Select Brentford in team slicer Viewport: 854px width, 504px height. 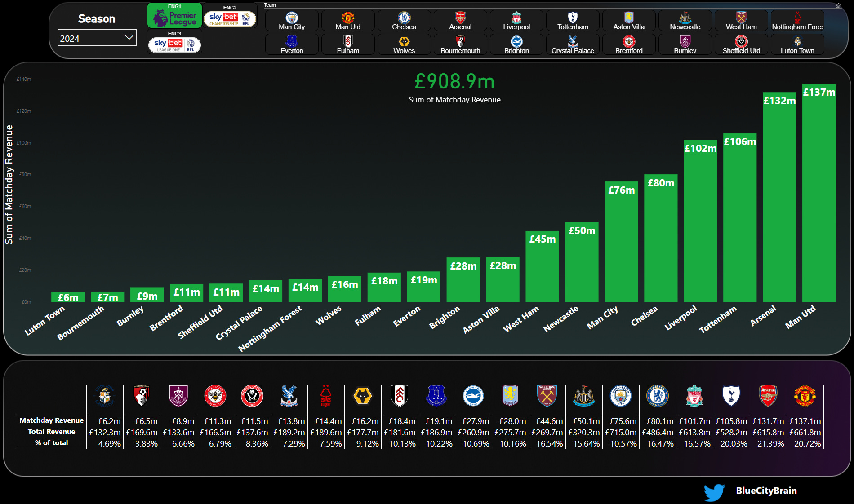(x=629, y=44)
